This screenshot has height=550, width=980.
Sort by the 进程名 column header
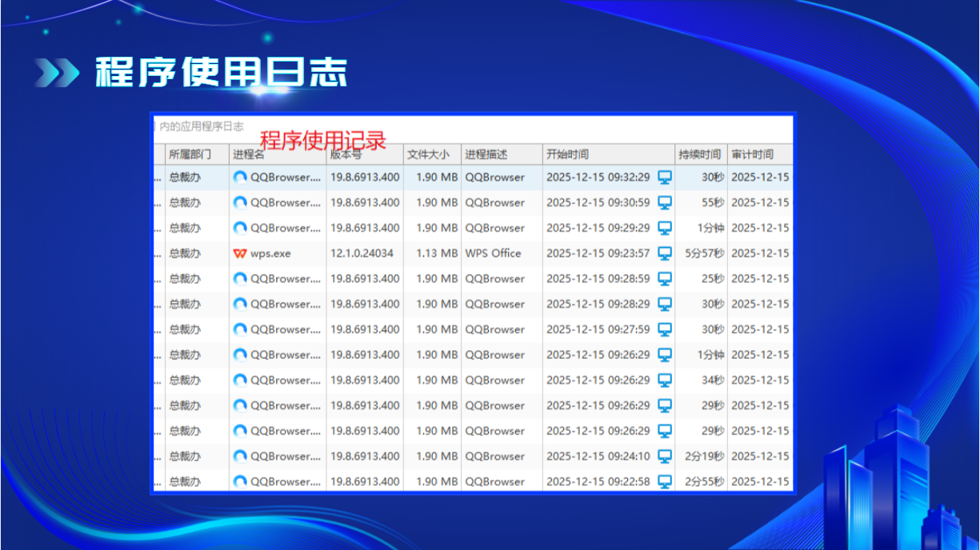[x=248, y=154]
